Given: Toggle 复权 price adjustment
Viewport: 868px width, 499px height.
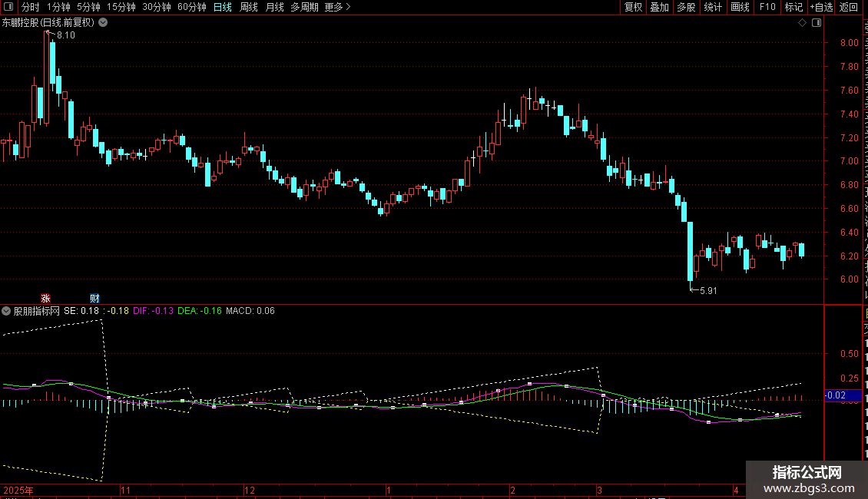Looking at the screenshot, I should pyautogui.click(x=633, y=7).
